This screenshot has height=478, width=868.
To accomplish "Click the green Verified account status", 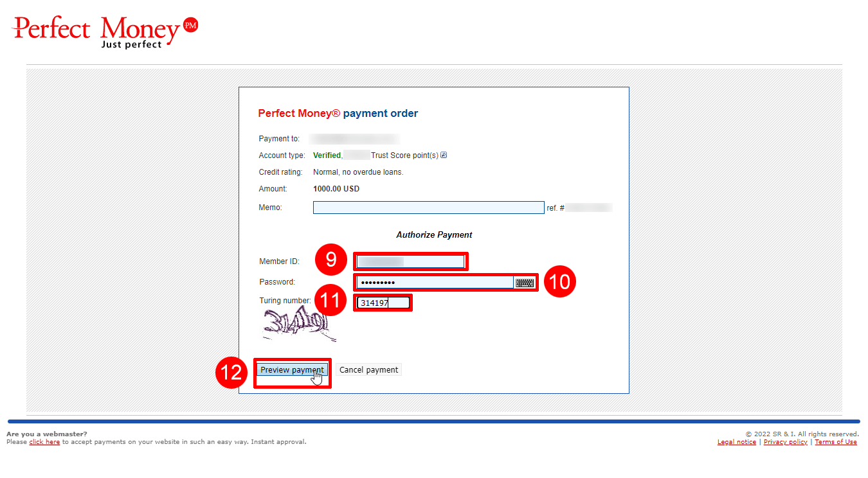I will tap(327, 155).
